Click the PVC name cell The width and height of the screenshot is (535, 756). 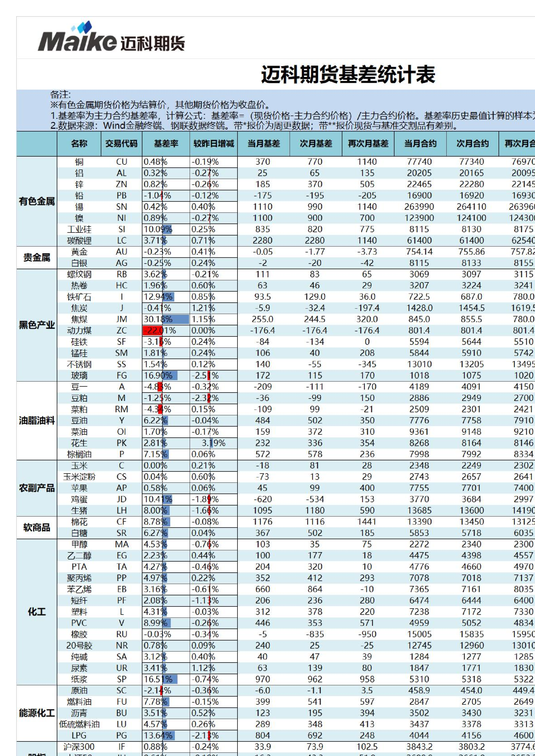[79, 623]
